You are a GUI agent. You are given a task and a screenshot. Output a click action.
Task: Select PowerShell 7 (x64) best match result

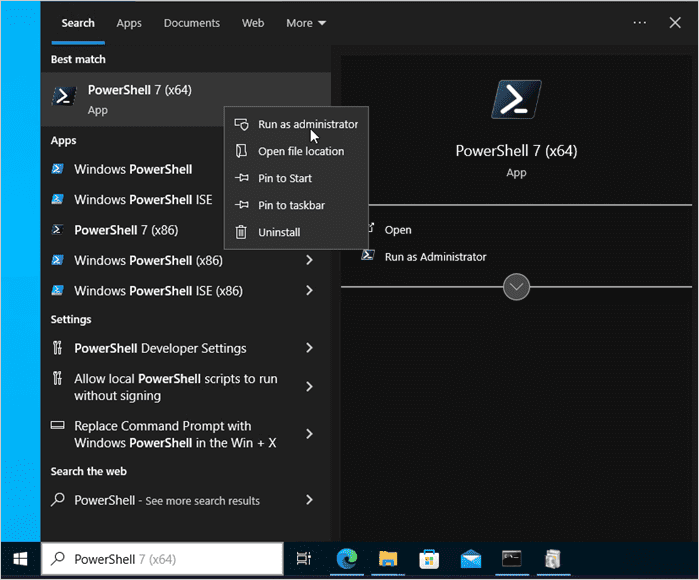coord(185,99)
